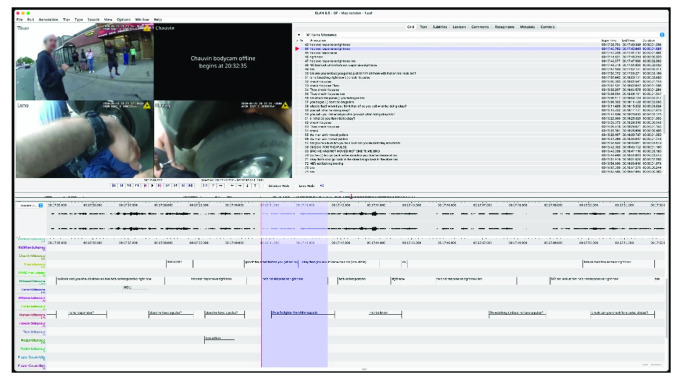Click the upper audio waveform track
This screenshot has width=683, height=390.
click(x=356, y=214)
